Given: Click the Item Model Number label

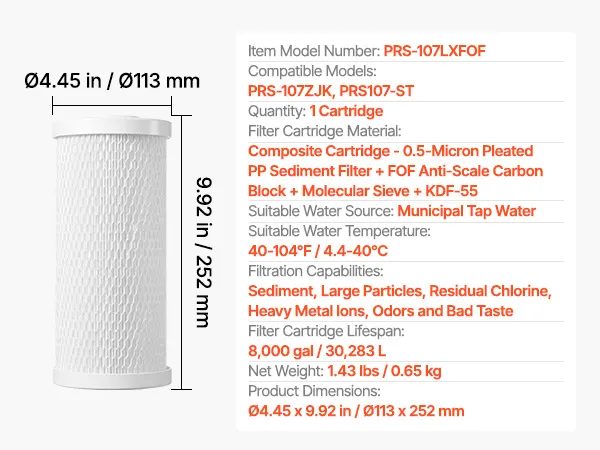Looking at the screenshot, I should pos(314,51).
